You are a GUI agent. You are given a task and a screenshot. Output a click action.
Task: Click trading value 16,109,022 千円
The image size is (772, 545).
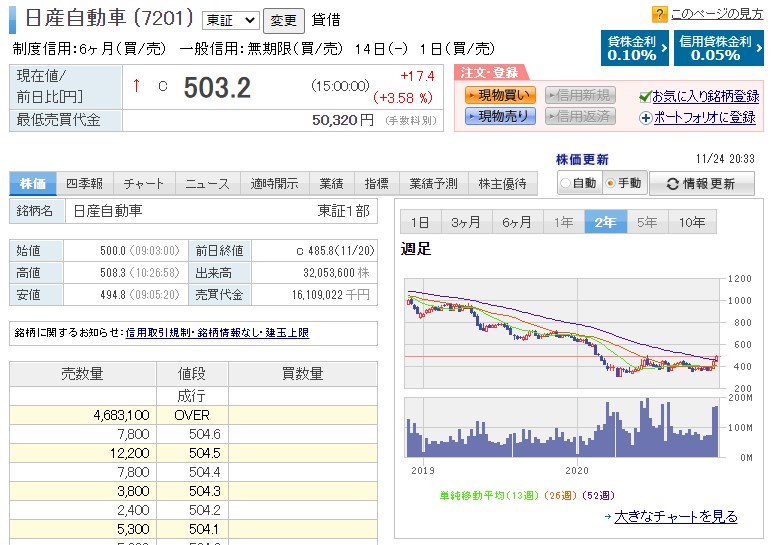(x=330, y=295)
